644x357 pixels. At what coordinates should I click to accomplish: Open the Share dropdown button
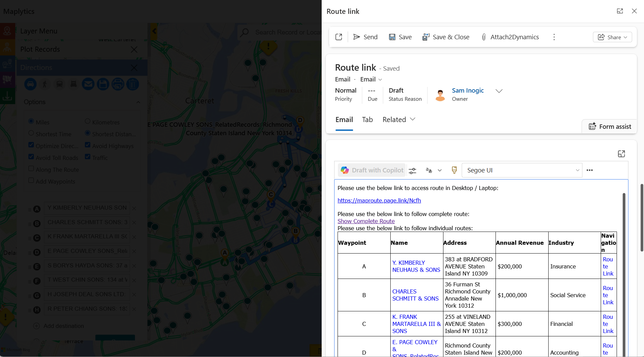(x=612, y=37)
